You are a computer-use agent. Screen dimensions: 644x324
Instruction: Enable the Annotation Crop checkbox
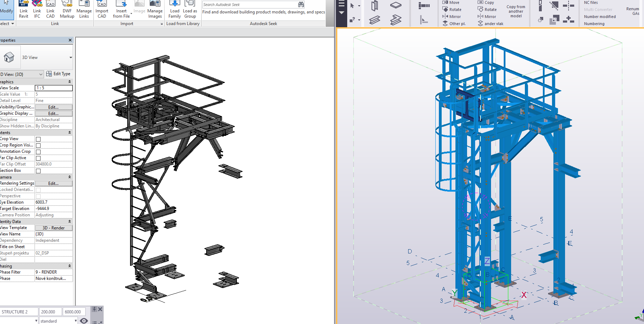click(x=38, y=152)
